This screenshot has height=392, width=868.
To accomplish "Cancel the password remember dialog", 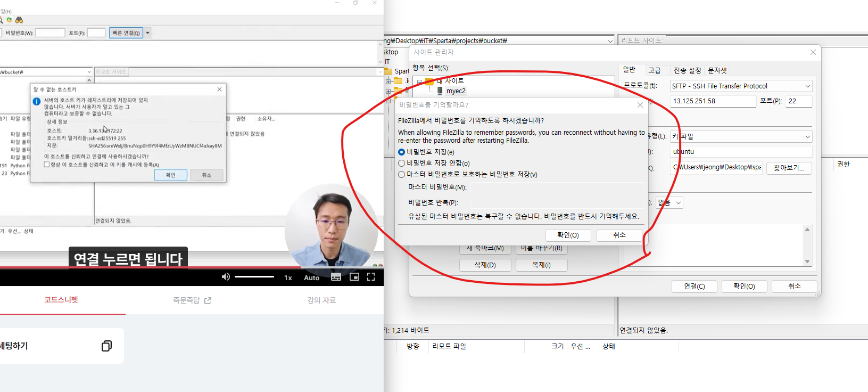I will tap(619, 235).
